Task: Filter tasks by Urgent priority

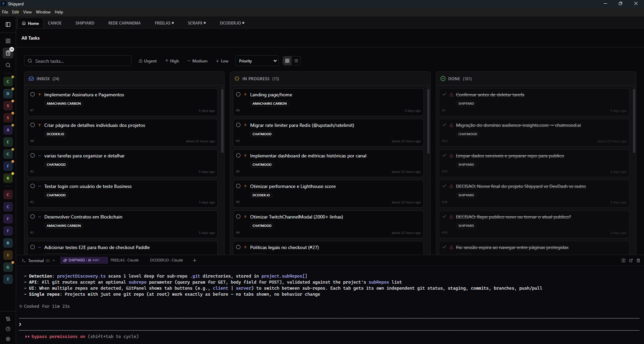Action: pyautogui.click(x=148, y=61)
